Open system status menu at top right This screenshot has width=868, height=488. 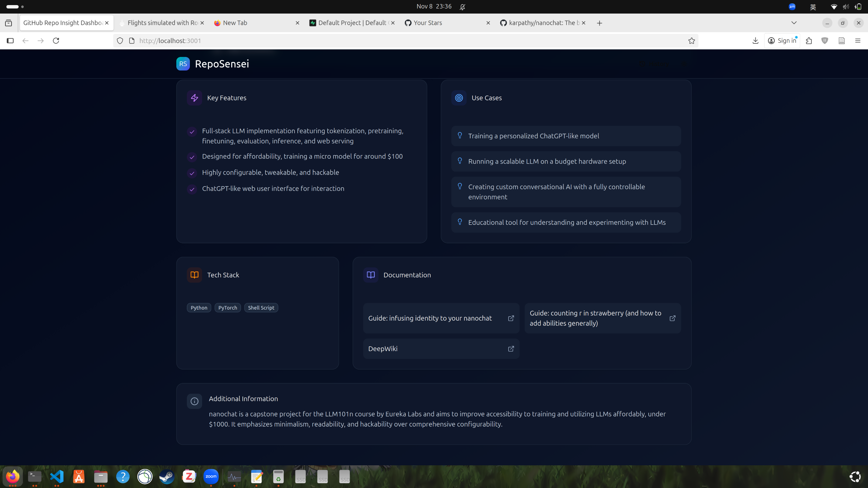pyautogui.click(x=846, y=6)
